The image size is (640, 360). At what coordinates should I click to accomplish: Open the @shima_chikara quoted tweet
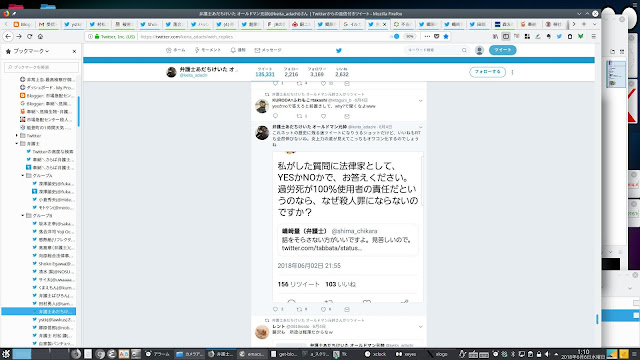pyautogui.click(x=348, y=239)
